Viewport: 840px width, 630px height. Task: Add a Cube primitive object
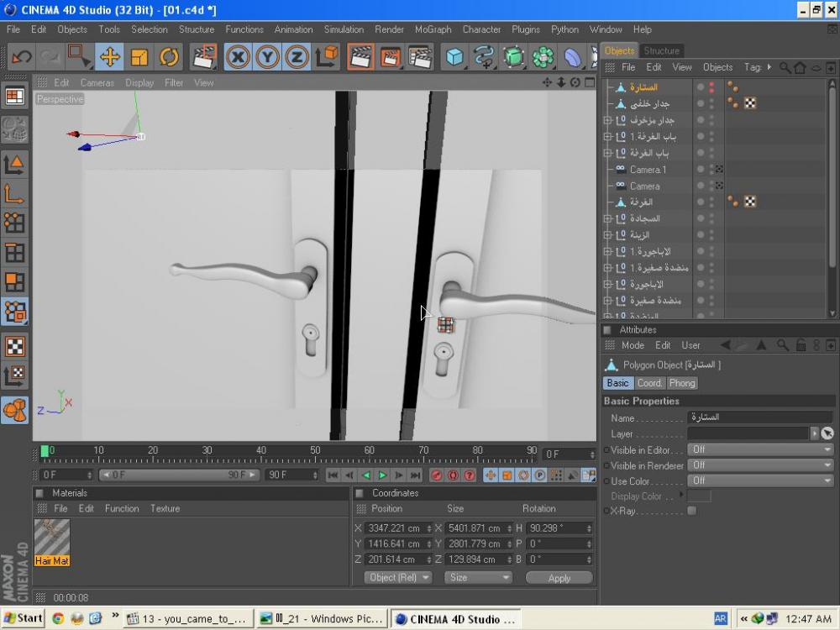[x=454, y=57]
